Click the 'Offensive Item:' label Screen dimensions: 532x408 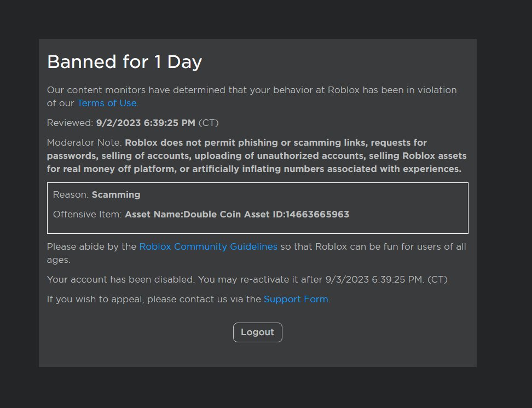tap(87, 215)
